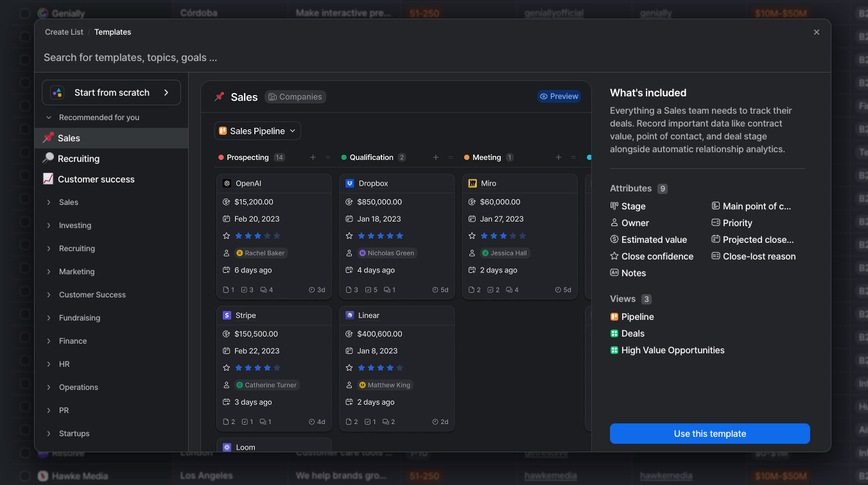Viewport: 868px width, 485px height.
Task: Click the Start from scratch button
Action: pyautogui.click(x=111, y=93)
